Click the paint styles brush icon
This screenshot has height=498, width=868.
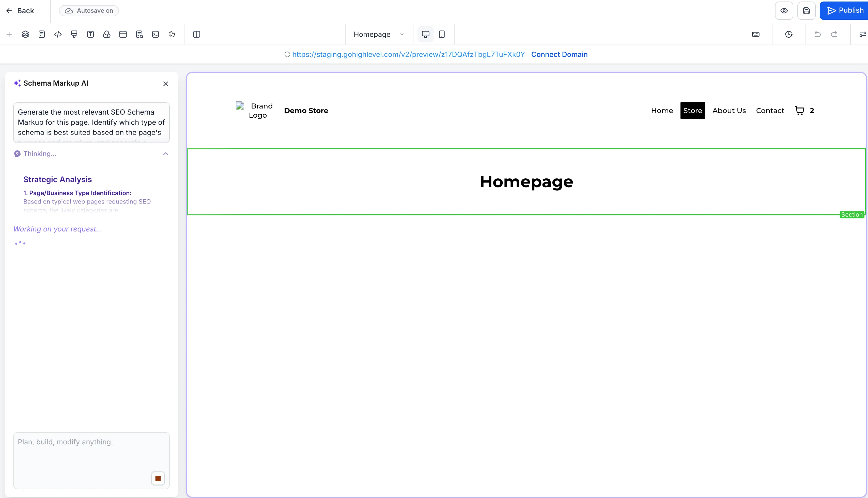[74, 34]
